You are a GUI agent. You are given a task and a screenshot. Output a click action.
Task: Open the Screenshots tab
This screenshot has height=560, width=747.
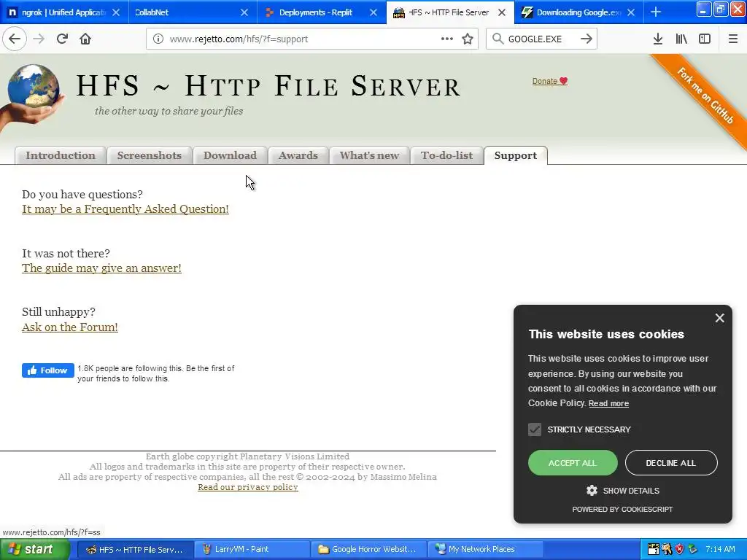click(149, 155)
